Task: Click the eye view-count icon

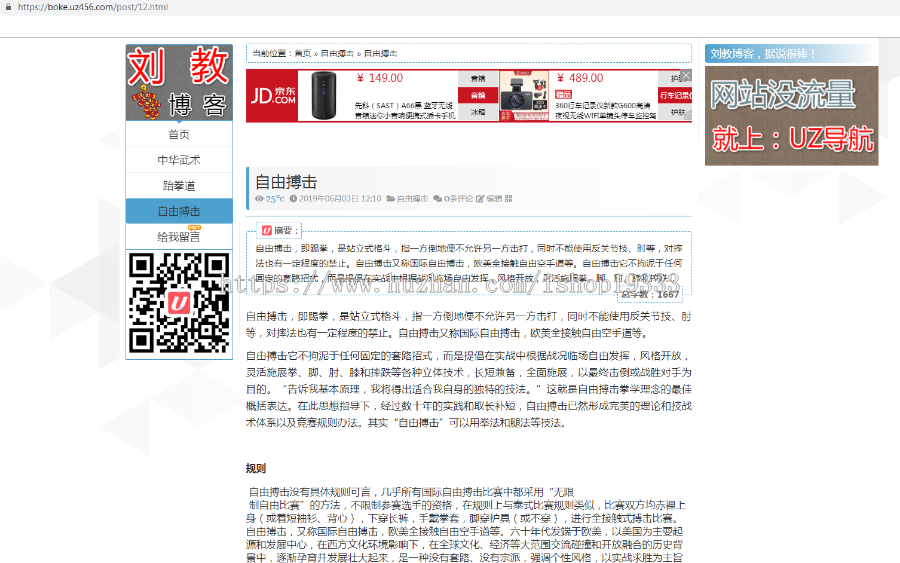Action: click(259, 199)
